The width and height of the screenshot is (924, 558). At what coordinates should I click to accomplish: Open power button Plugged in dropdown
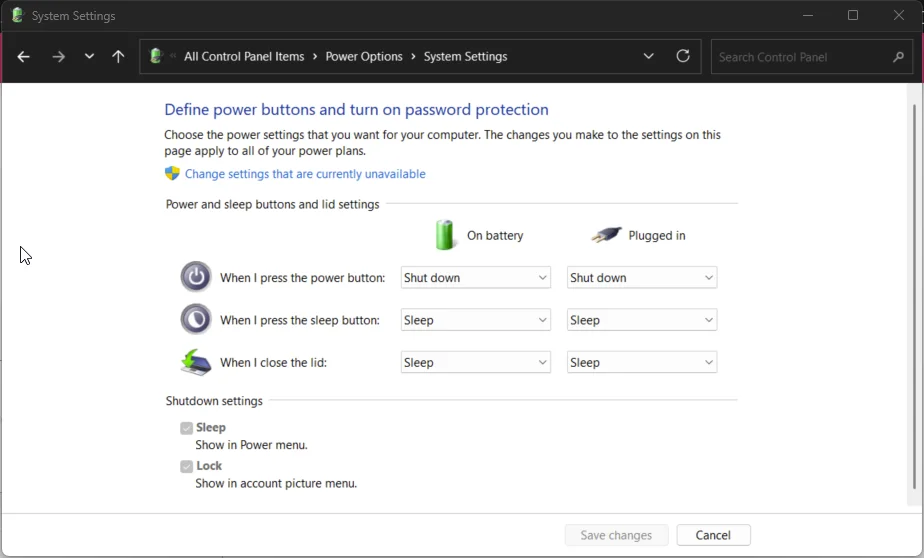pos(642,278)
